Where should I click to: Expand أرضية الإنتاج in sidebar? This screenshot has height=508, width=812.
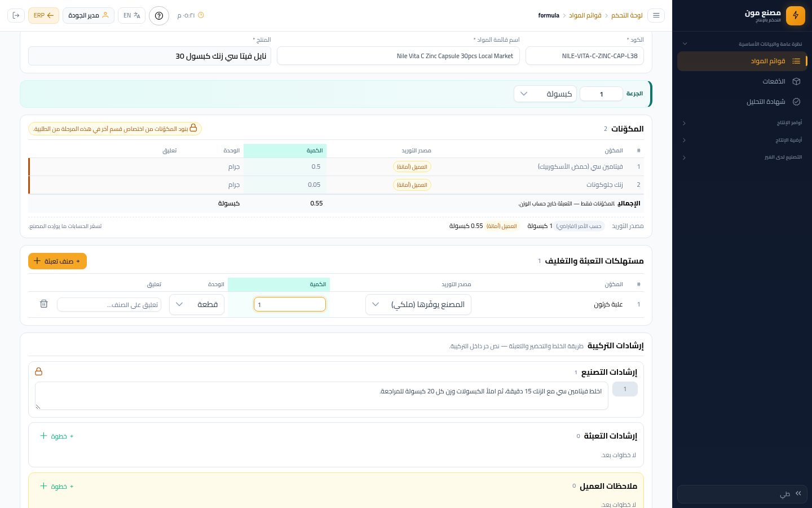(x=743, y=140)
